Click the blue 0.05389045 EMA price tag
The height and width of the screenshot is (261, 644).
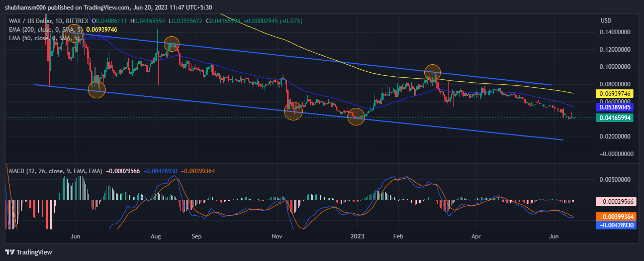coord(615,107)
